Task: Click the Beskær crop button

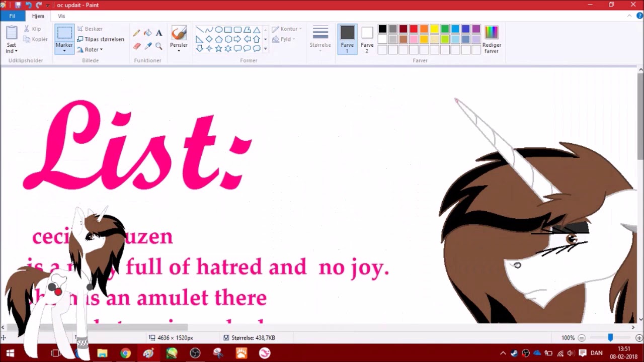Action: click(x=90, y=29)
